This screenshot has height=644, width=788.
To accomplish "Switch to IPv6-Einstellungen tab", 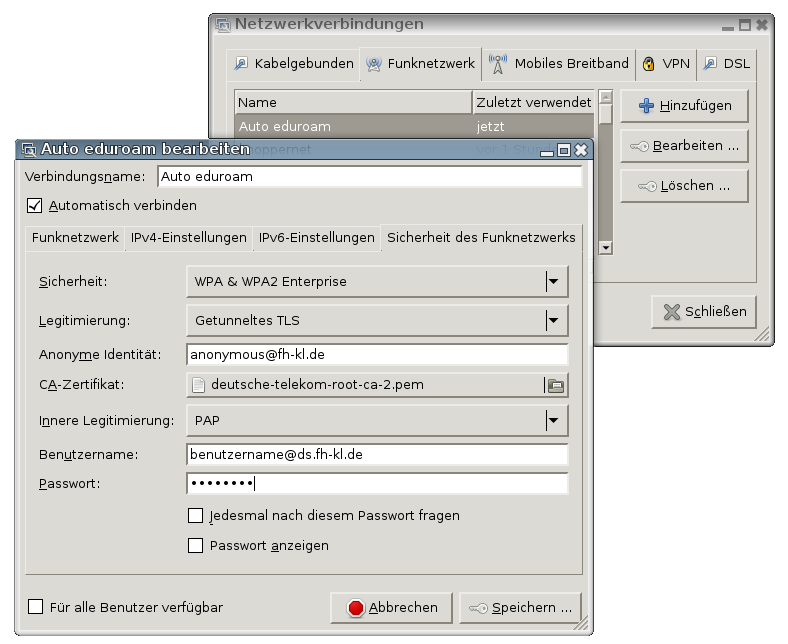I will pos(316,238).
